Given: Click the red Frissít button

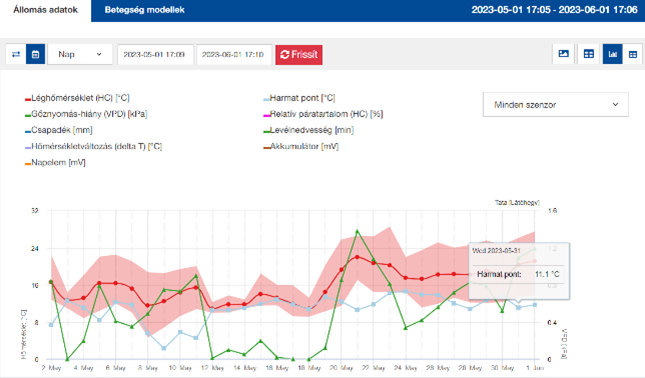Looking at the screenshot, I should (x=299, y=55).
